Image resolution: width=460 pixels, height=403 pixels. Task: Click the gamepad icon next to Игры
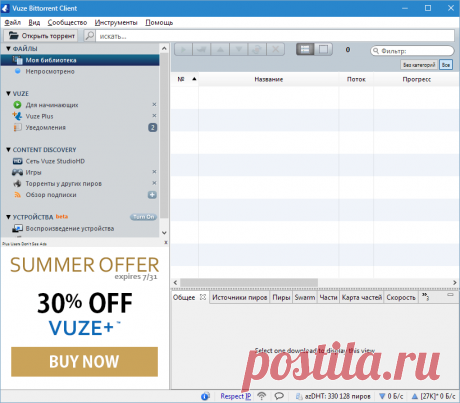pyautogui.click(x=17, y=172)
